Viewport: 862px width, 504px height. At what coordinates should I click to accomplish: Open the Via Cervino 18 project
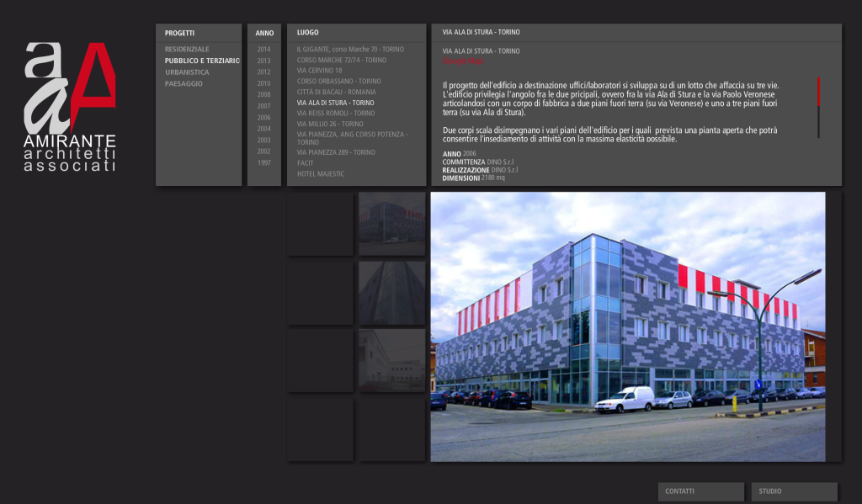(319, 71)
